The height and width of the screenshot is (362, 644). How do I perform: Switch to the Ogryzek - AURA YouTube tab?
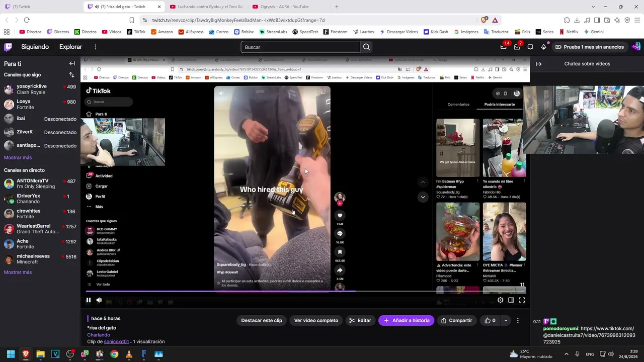(x=288, y=7)
